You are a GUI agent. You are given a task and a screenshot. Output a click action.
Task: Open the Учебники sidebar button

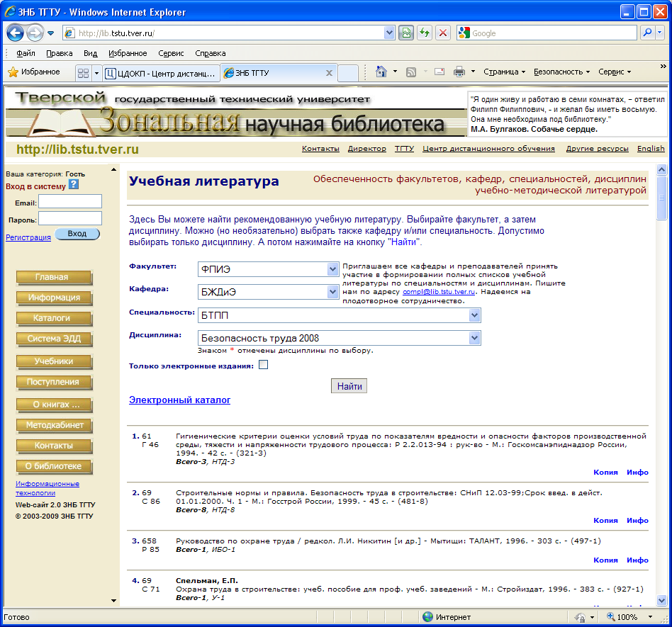[x=54, y=361]
